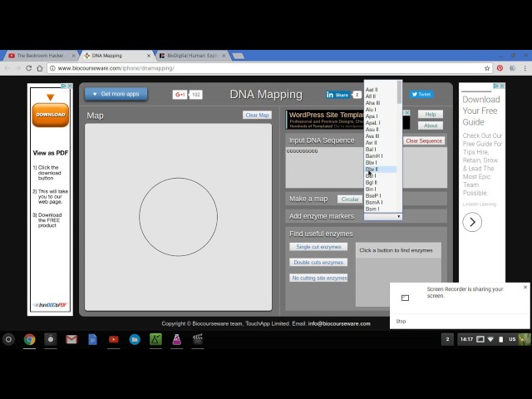532x399 pixels.
Task: Open Google Docs from the shelf
Action: pos(92,339)
